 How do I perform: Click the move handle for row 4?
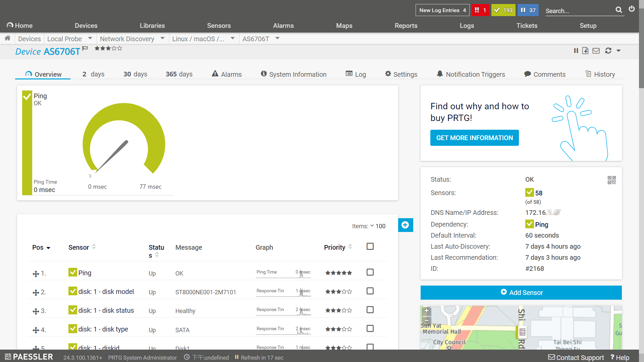click(36, 330)
